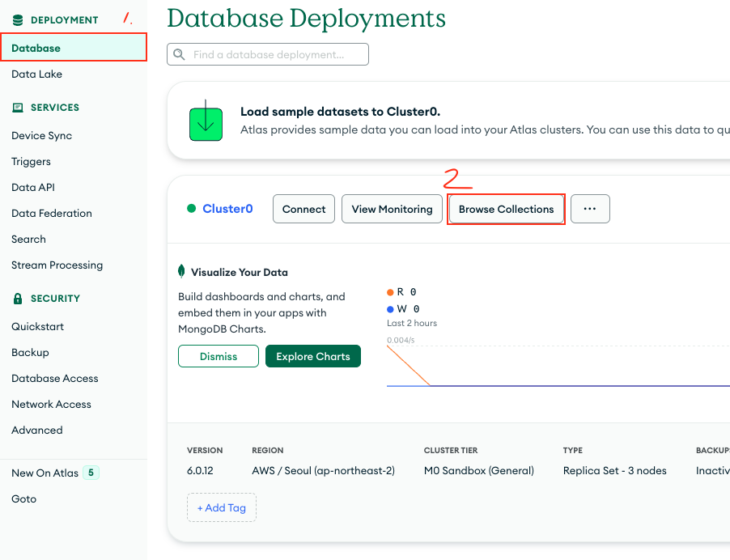
Task: Click the TYPE column label
Action: coord(573,451)
